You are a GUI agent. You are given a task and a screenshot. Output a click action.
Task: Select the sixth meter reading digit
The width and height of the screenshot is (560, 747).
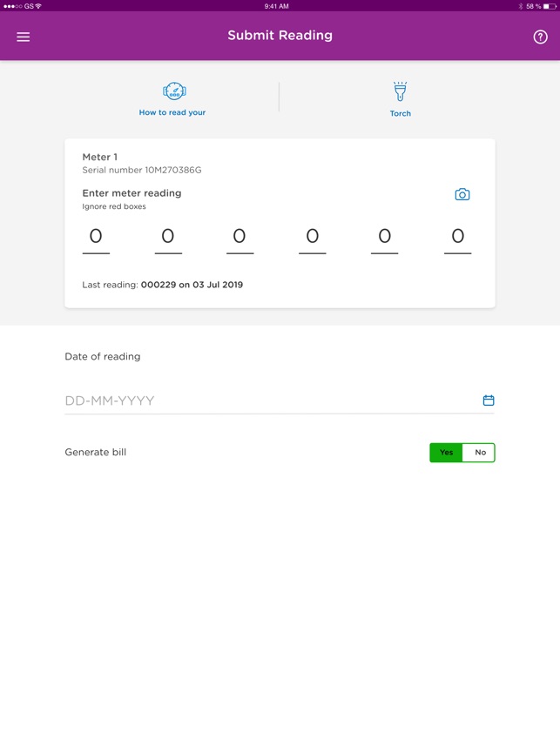pyautogui.click(x=457, y=237)
